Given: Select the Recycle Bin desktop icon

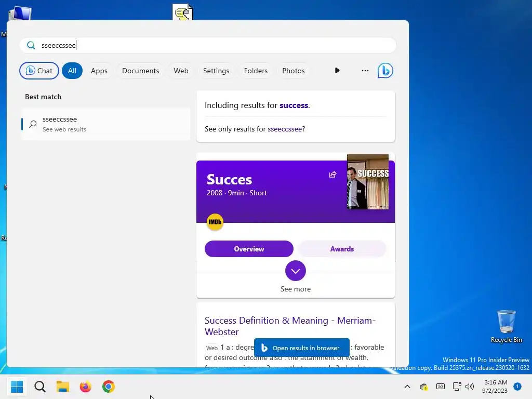Looking at the screenshot, I should pyautogui.click(x=506, y=326).
